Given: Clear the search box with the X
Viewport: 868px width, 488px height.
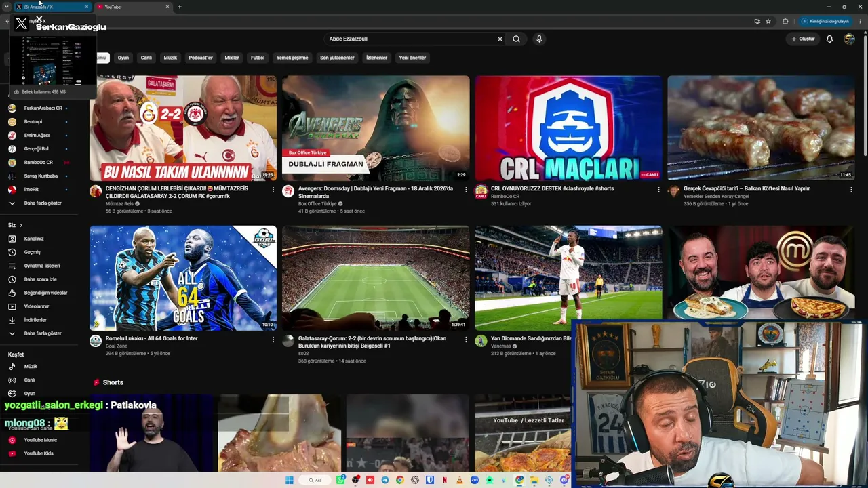Looking at the screenshot, I should coord(500,39).
